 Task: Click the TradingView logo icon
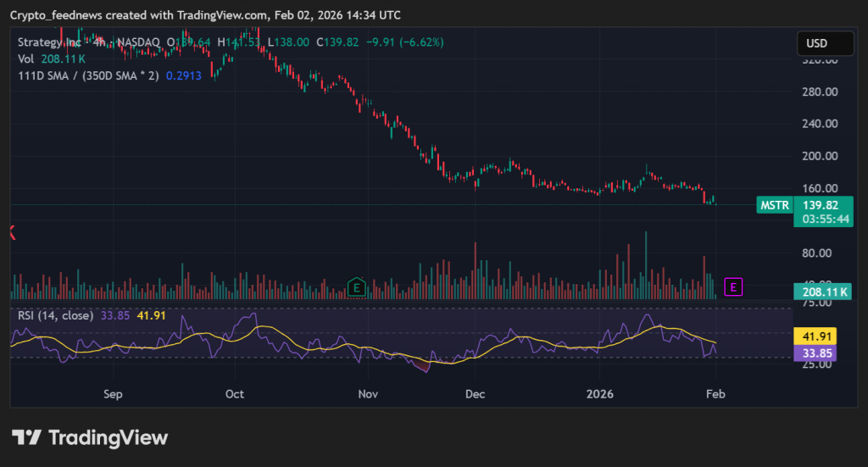(x=26, y=437)
